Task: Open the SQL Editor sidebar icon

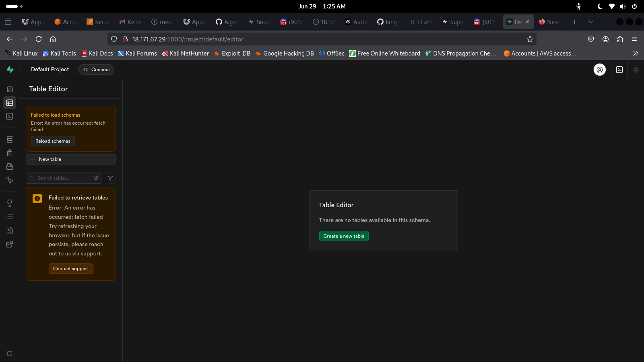Action: point(10,116)
